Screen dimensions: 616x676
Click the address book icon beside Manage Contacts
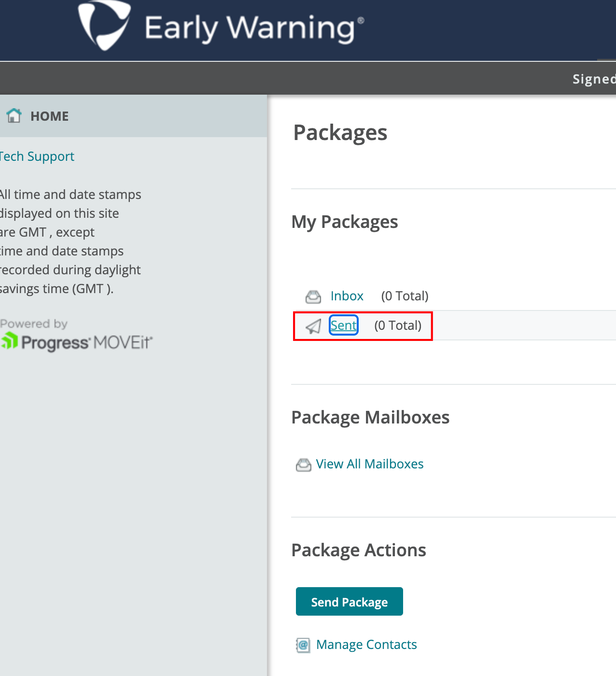coord(303,645)
